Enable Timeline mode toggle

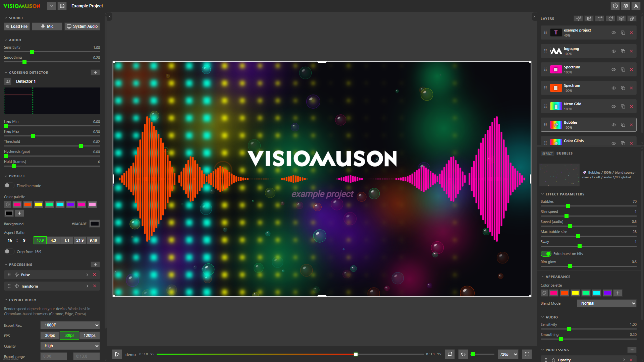point(9,186)
